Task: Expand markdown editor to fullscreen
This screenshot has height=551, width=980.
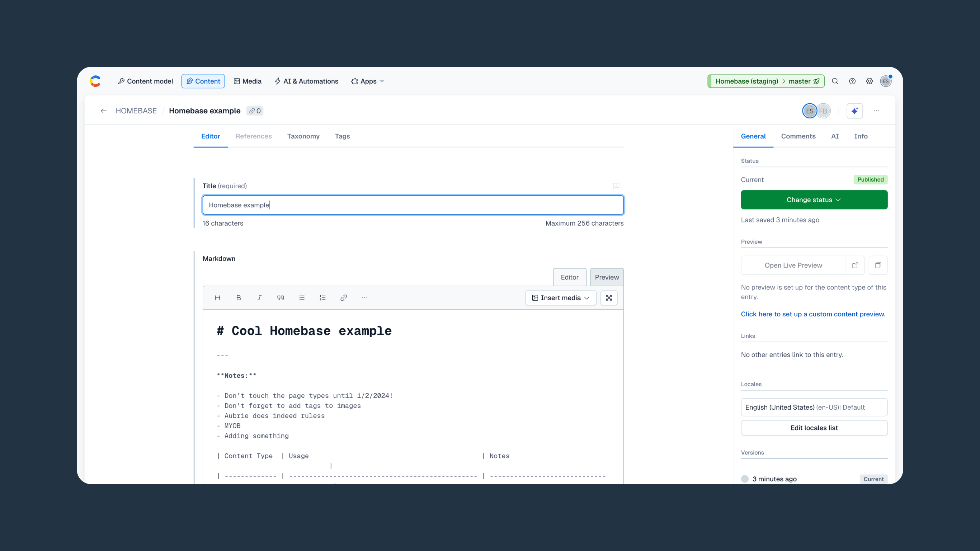Action: click(609, 298)
